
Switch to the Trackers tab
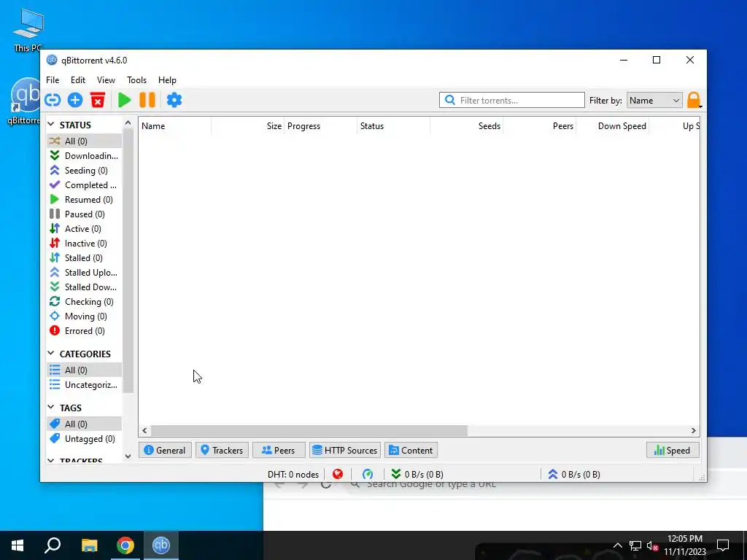tap(222, 450)
